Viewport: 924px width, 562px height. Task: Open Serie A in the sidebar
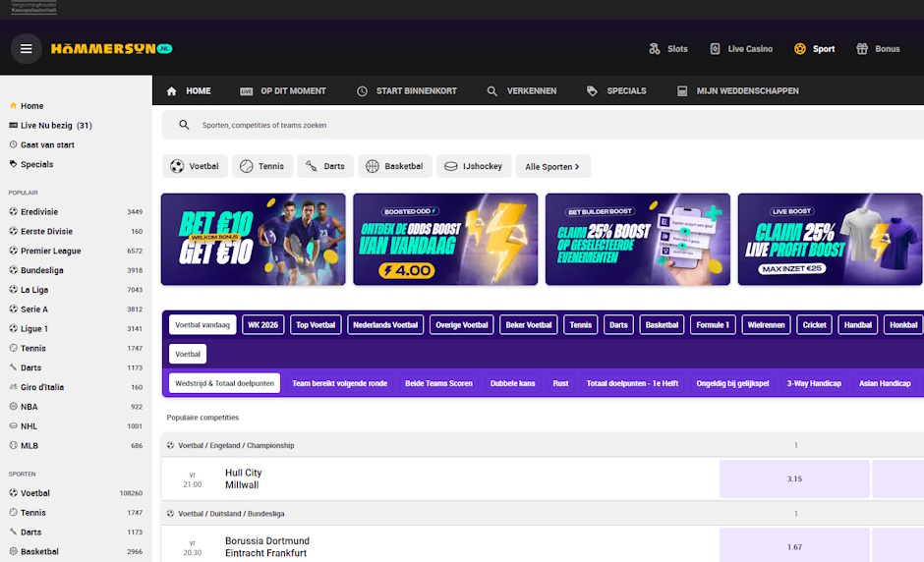[76, 309]
